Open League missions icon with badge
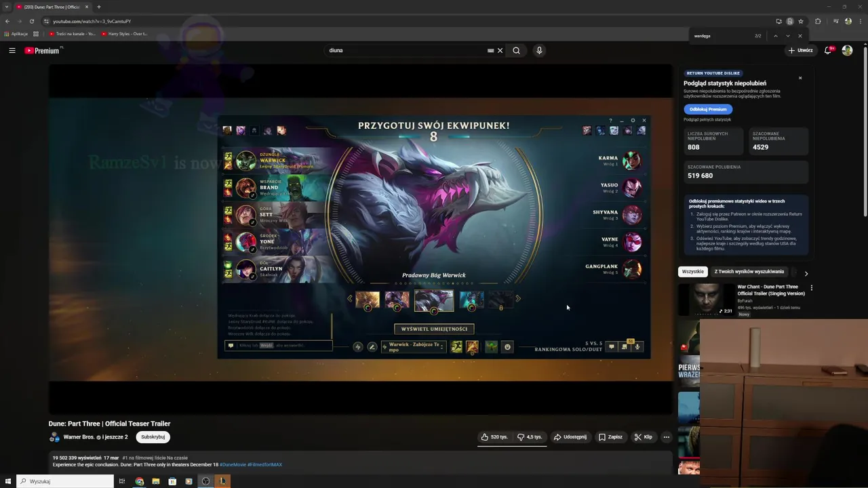This screenshot has width=868, height=488. pyautogui.click(x=625, y=346)
